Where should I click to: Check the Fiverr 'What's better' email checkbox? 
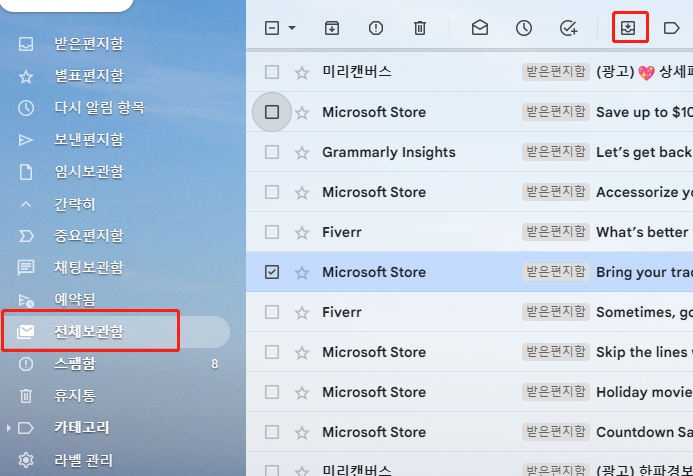pos(272,232)
